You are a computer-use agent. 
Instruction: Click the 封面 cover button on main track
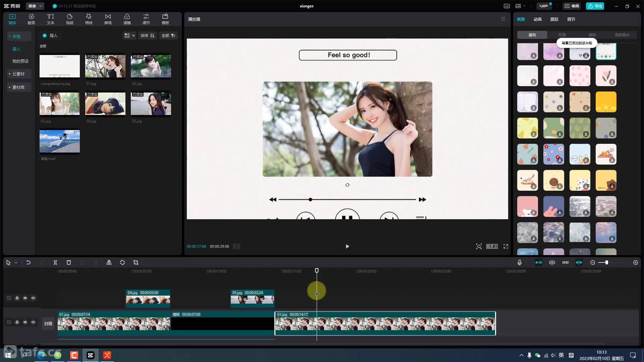pos(48,323)
